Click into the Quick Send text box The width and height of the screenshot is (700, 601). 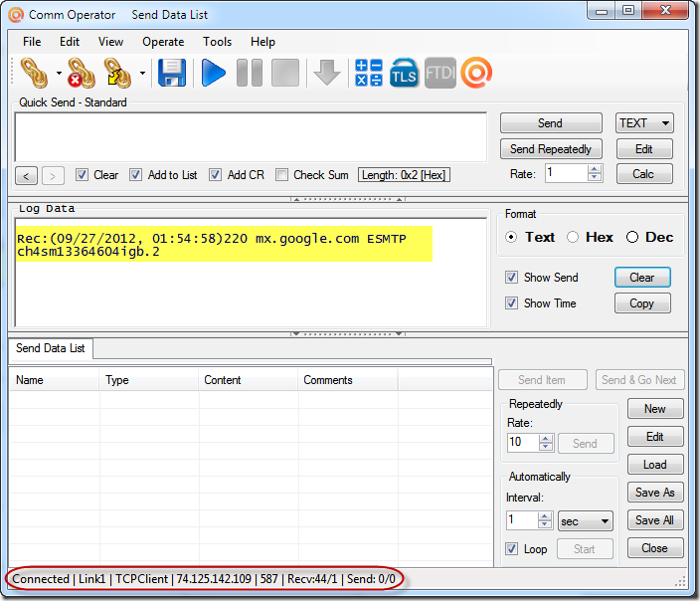coord(251,136)
